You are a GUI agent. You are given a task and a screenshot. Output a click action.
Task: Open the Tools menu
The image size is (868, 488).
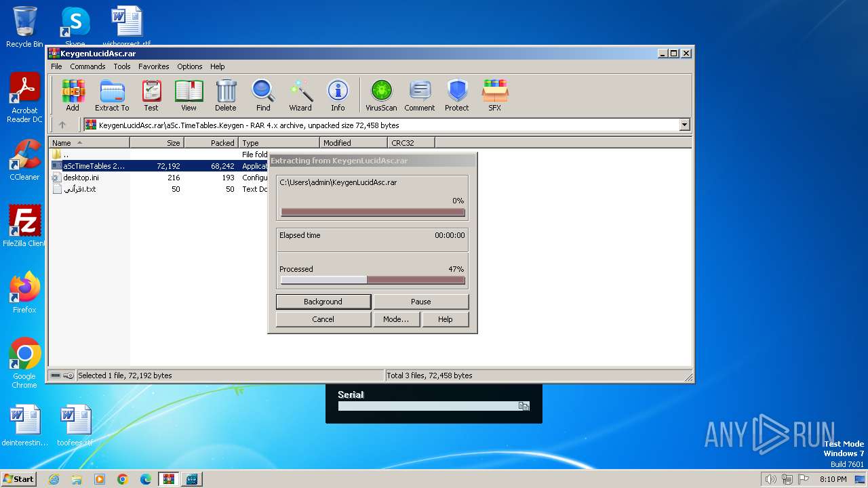pos(122,66)
